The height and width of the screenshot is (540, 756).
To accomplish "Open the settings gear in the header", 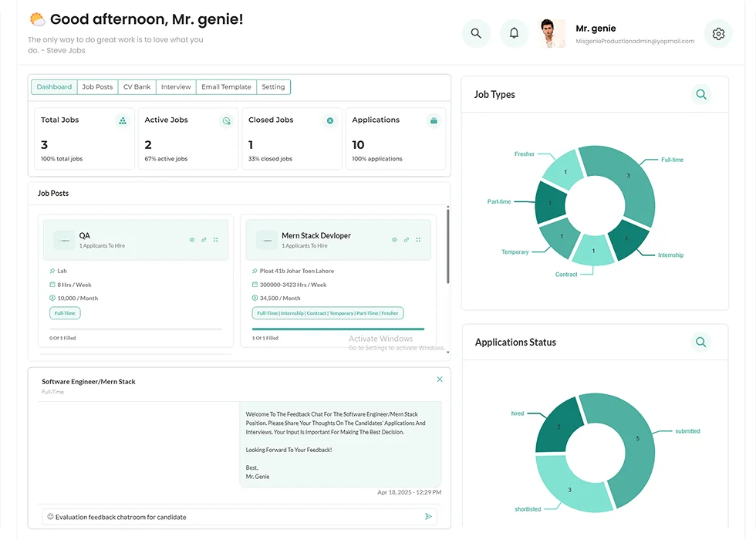I will [x=718, y=34].
